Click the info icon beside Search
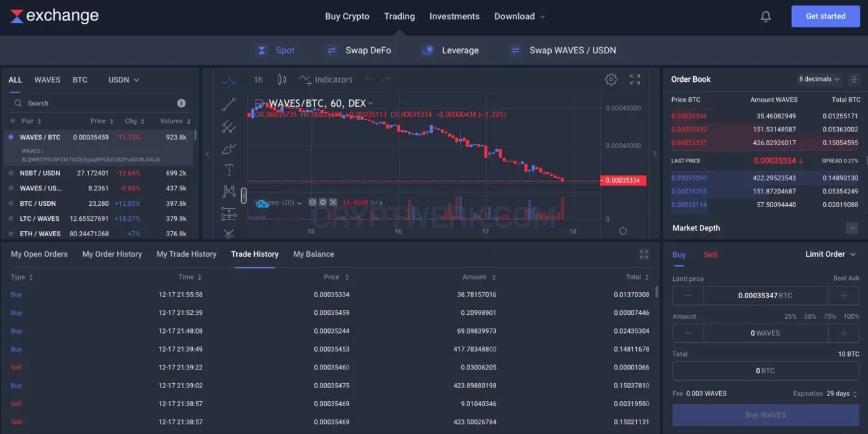The width and height of the screenshot is (868, 434). [x=182, y=103]
